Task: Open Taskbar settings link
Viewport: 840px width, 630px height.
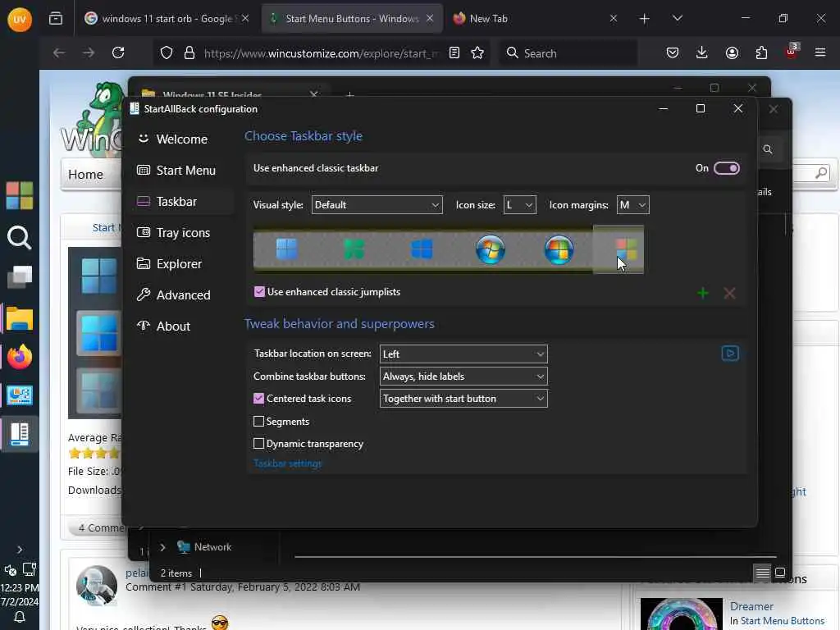Action: pos(288,463)
